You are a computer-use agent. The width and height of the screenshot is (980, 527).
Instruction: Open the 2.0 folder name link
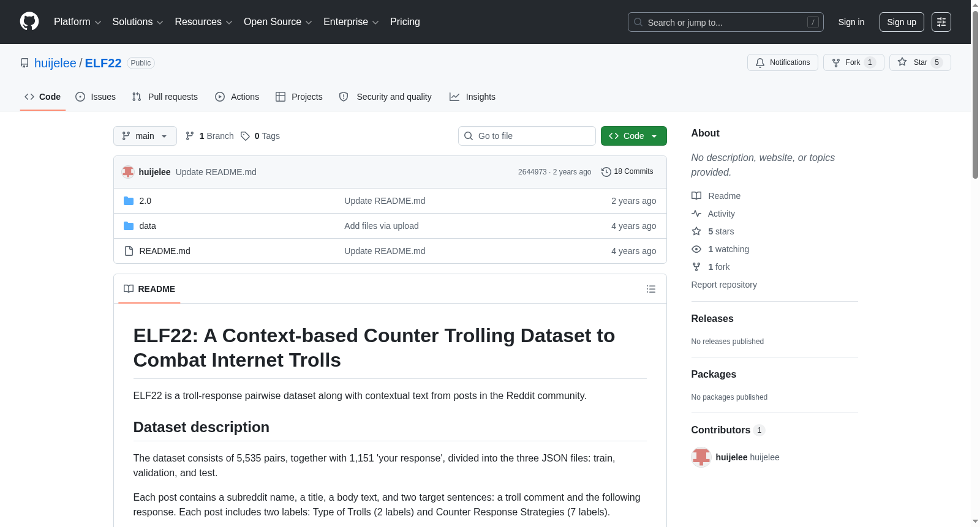[x=145, y=201]
